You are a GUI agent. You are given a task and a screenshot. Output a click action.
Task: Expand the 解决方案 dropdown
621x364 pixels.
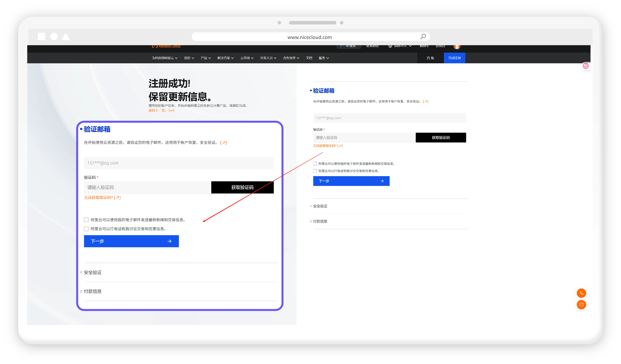(x=225, y=58)
